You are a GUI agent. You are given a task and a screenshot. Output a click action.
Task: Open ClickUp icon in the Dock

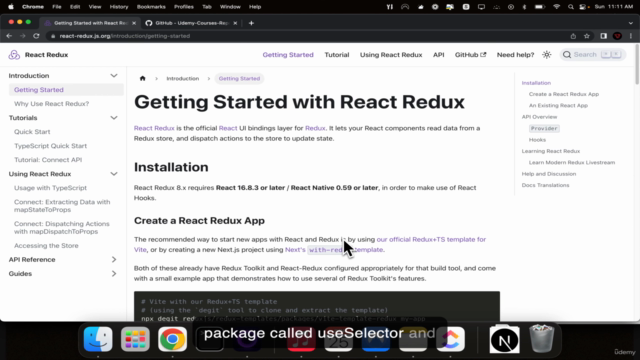[x=450, y=339]
